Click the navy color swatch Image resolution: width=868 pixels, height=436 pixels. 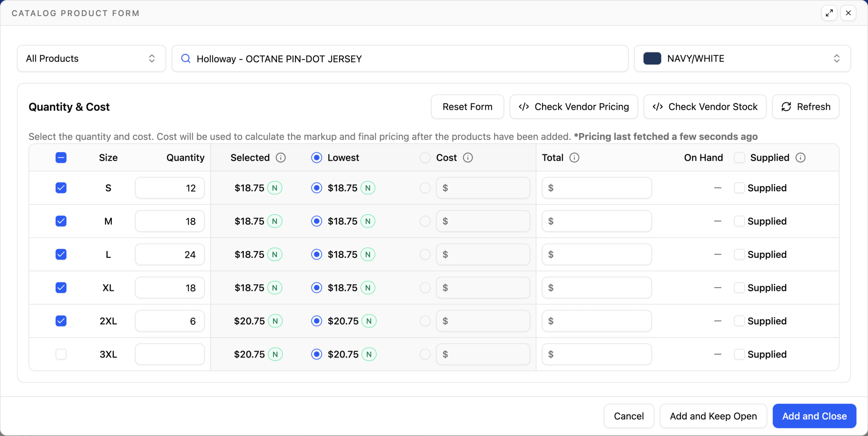tap(652, 59)
